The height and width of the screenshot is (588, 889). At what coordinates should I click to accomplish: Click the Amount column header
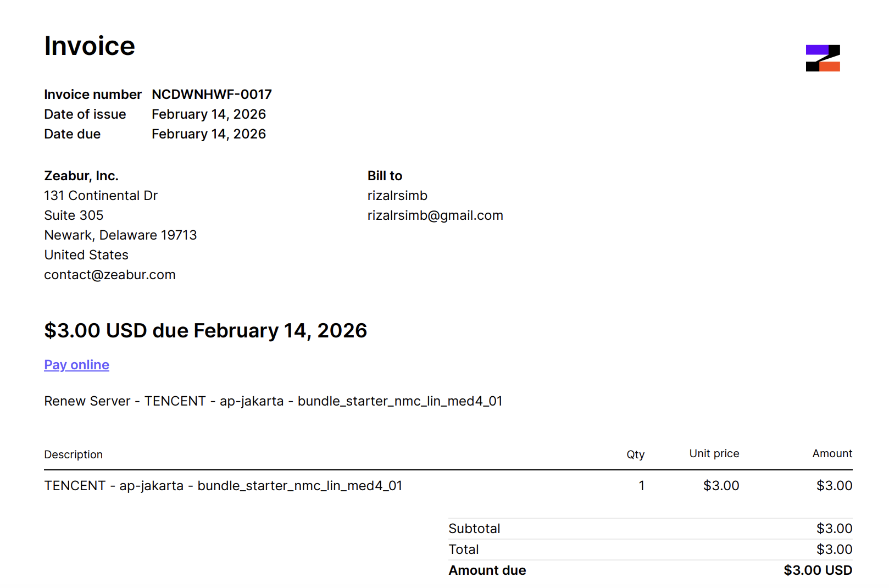click(831, 453)
